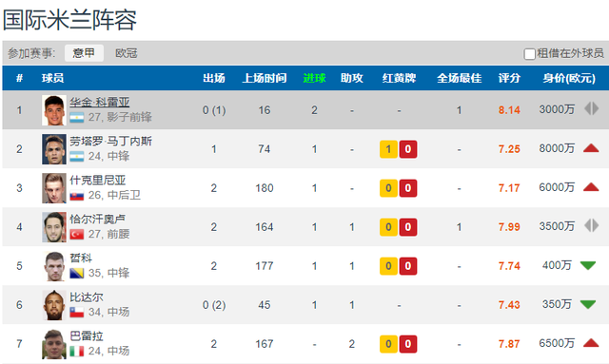Switch to the 欧冠 competition tab

click(x=127, y=53)
